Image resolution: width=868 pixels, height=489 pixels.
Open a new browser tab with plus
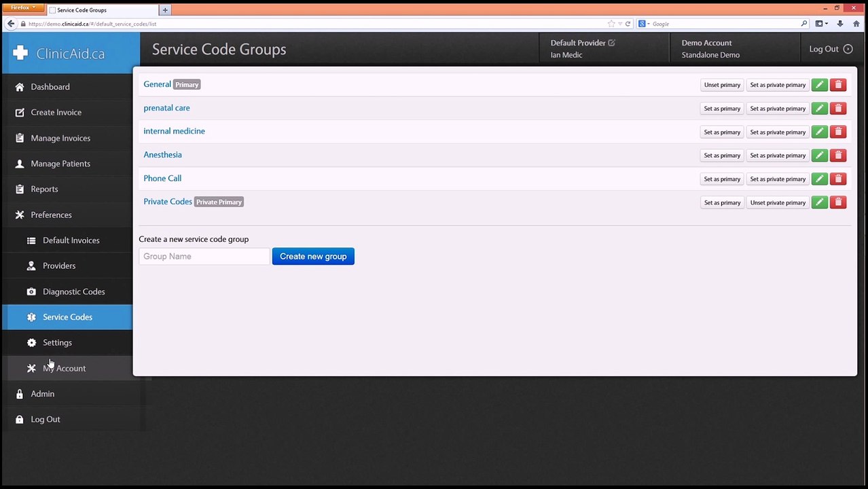click(x=165, y=10)
